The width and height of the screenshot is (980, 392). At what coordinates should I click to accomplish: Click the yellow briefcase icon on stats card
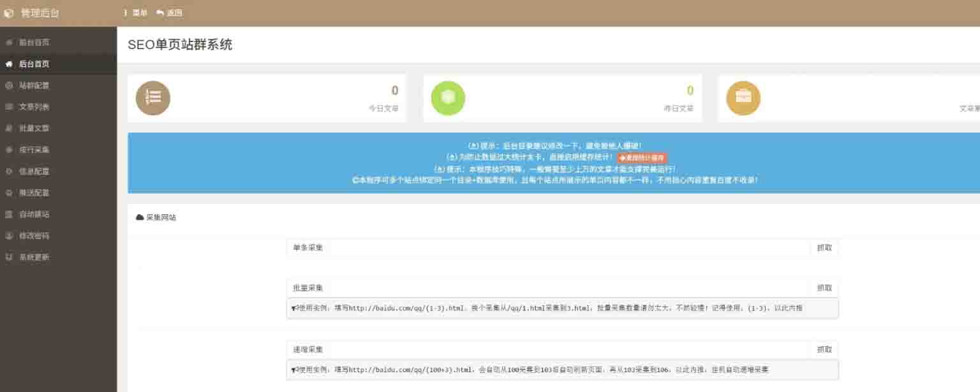point(743,98)
